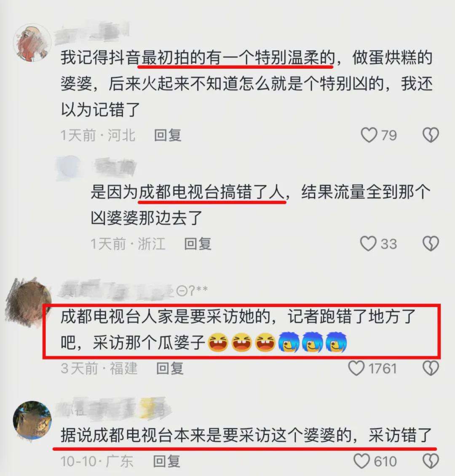Viewport: 455px width, 476px height.
Task: Open the Zhejiang replier's avatar
Action: click(x=70, y=168)
